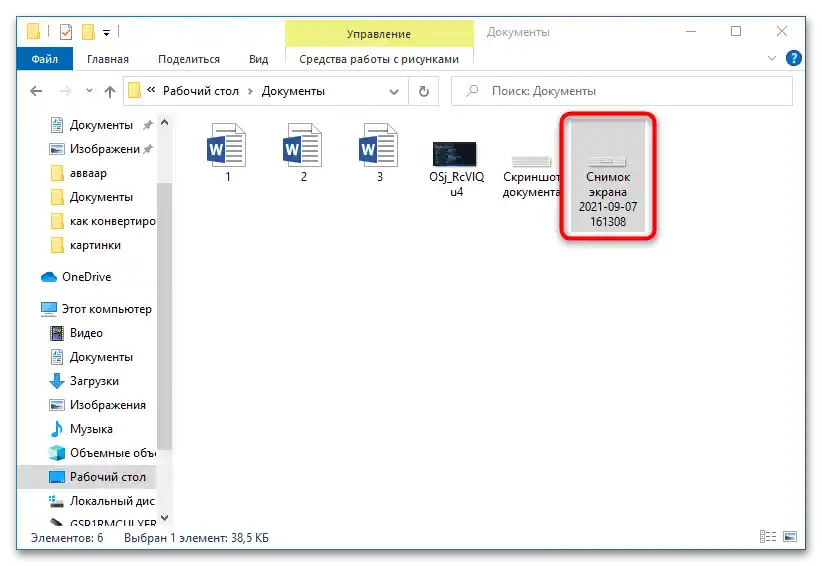Screen dimensions: 822x566
Task: Click folder icon in address bar
Action: coord(134,91)
